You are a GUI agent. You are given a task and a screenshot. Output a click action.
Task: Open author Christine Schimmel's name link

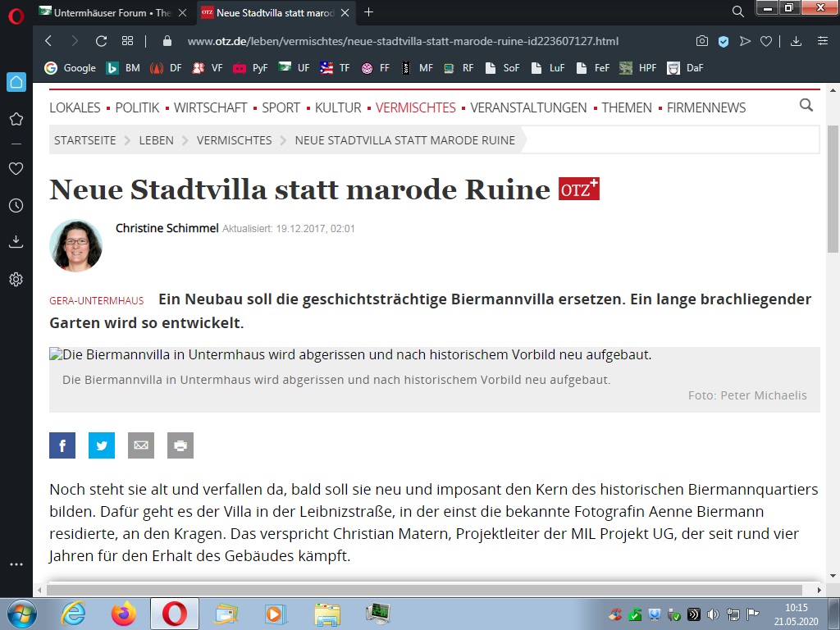pos(167,228)
